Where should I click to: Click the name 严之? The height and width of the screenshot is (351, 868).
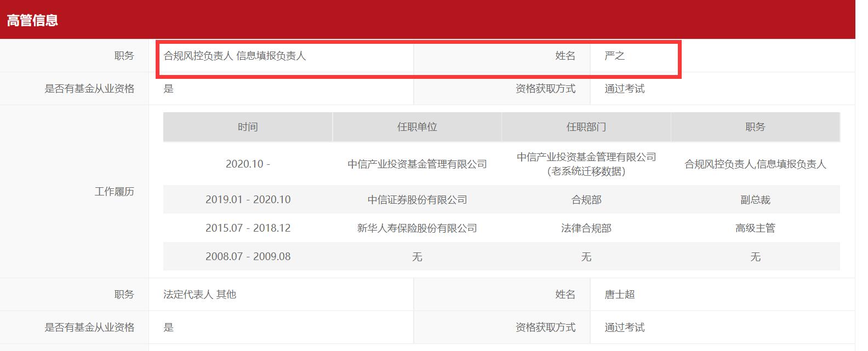point(615,56)
